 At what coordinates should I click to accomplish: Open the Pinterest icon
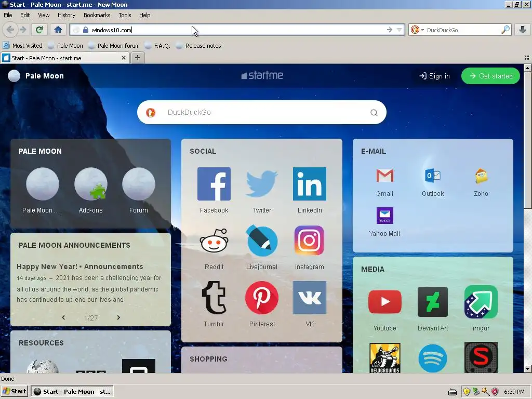[262, 298]
